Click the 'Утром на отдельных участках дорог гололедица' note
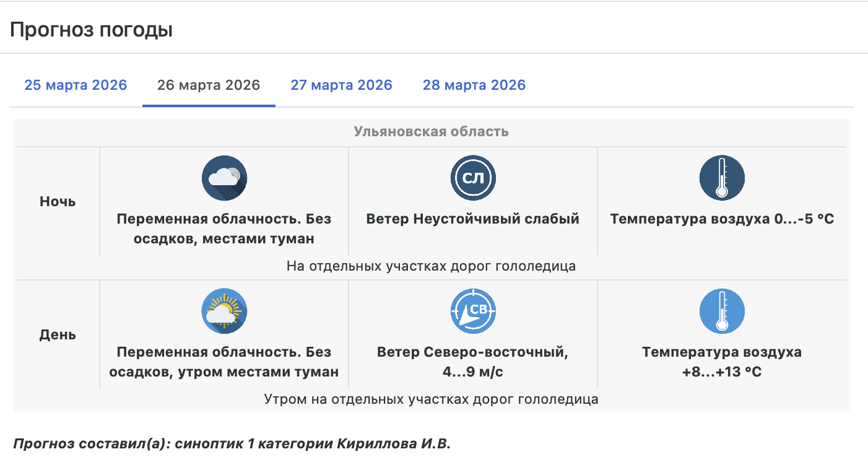Image resolution: width=868 pixels, height=462 pixels. click(x=431, y=399)
